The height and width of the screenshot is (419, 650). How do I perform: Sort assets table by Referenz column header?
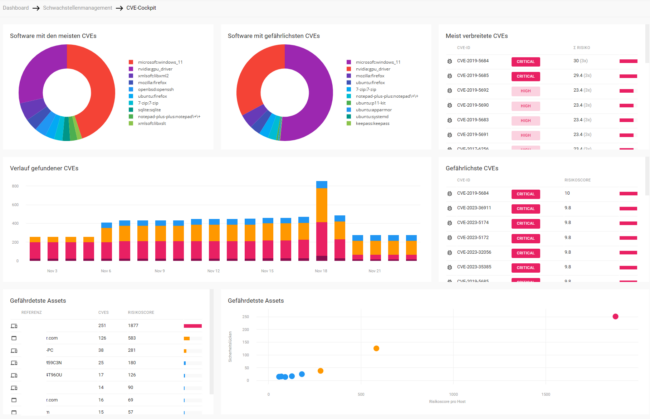click(32, 313)
